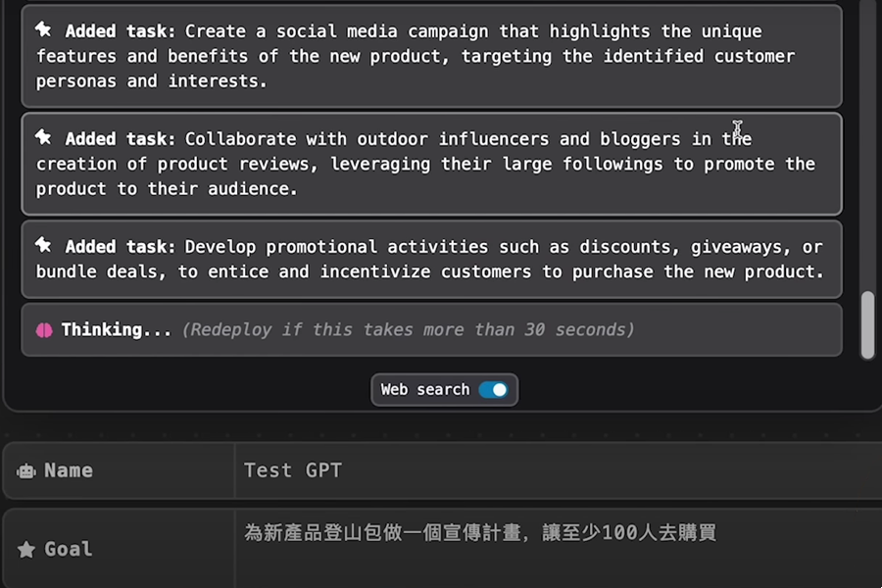Click the star icon on the outdoor influencers task
Viewport: 882px width, 588px height.
(44, 138)
